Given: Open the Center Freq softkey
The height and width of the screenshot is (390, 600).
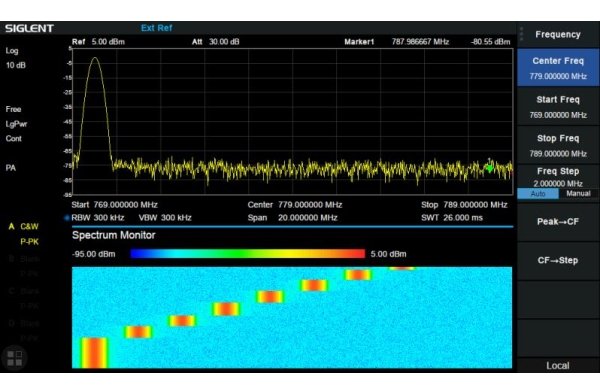Looking at the screenshot, I should coord(558,68).
